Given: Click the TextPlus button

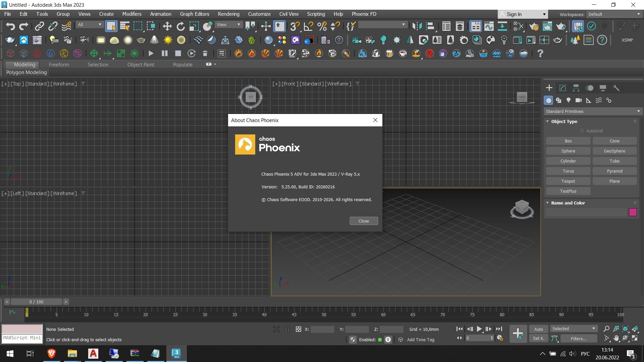Looking at the screenshot, I should pyautogui.click(x=568, y=191).
